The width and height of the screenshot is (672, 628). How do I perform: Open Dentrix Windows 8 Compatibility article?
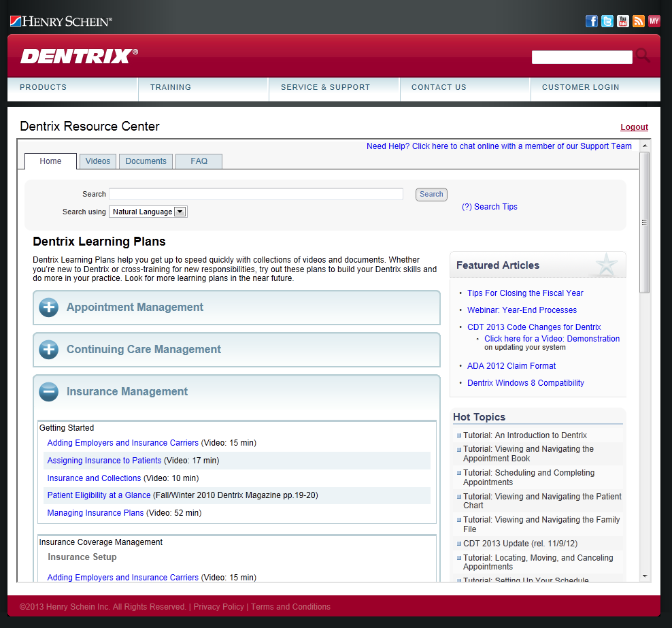(526, 383)
